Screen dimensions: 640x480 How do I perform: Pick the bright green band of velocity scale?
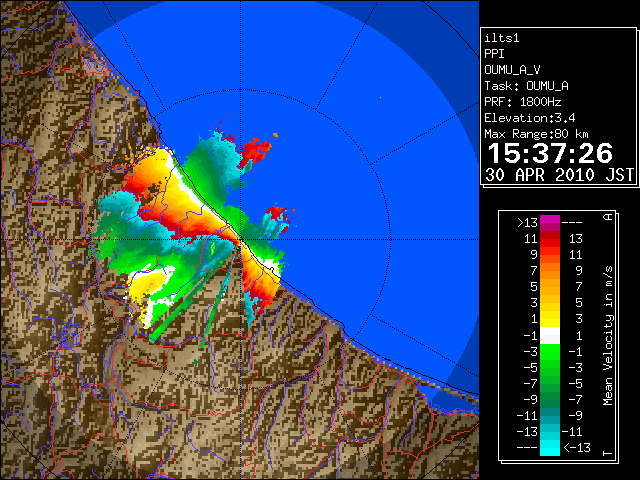tap(550, 352)
